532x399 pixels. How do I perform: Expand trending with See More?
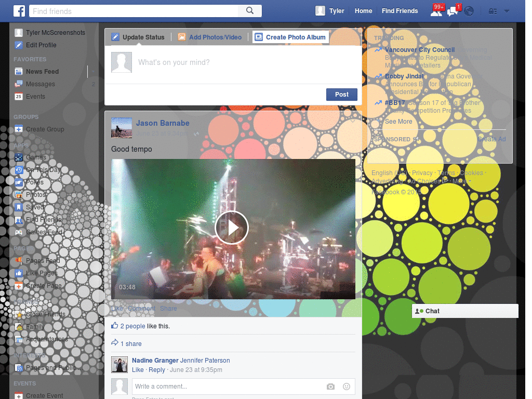tap(398, 122)
